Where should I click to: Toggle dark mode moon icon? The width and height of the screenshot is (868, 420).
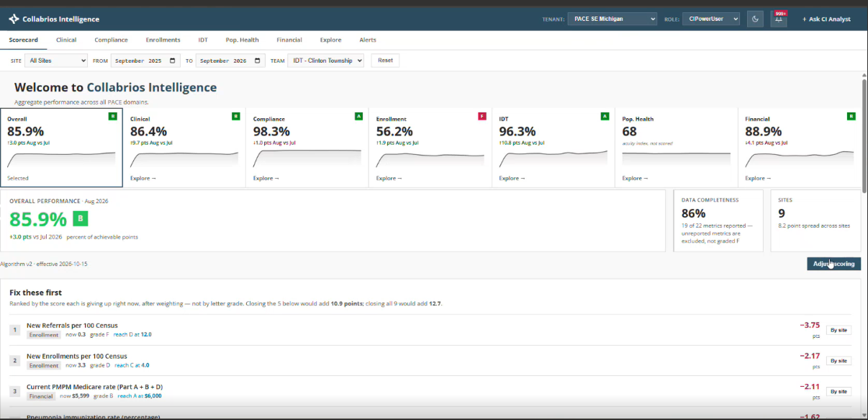pyautogui.click(x=755, y=19)
